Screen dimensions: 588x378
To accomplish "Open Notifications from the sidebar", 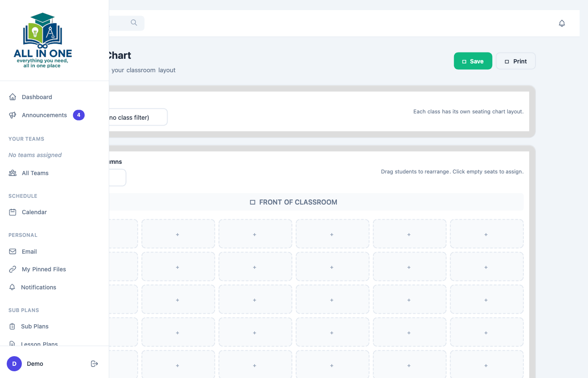I will click(x=38, y=287).
